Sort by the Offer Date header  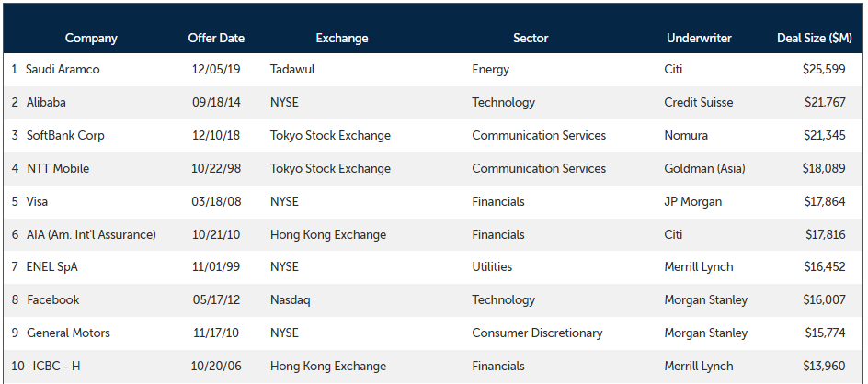[x=216, y=39]
